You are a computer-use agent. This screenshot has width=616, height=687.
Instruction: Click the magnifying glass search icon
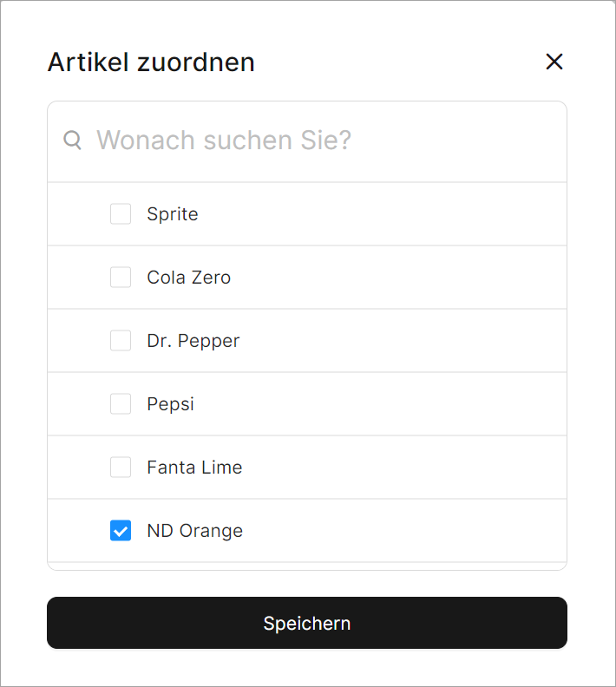point(73,140)
